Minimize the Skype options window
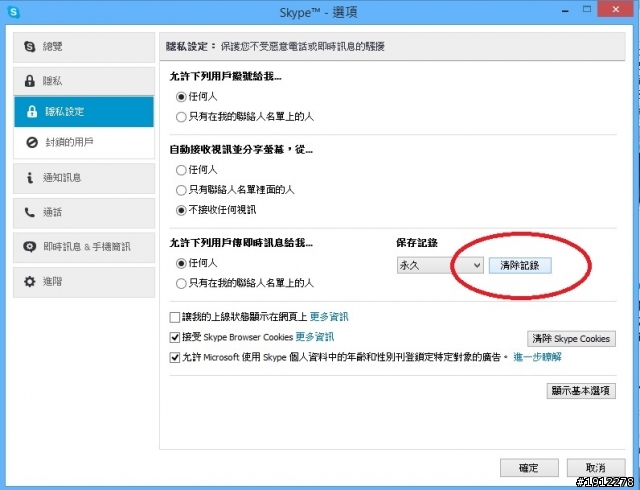 click(x=565, y=11)
